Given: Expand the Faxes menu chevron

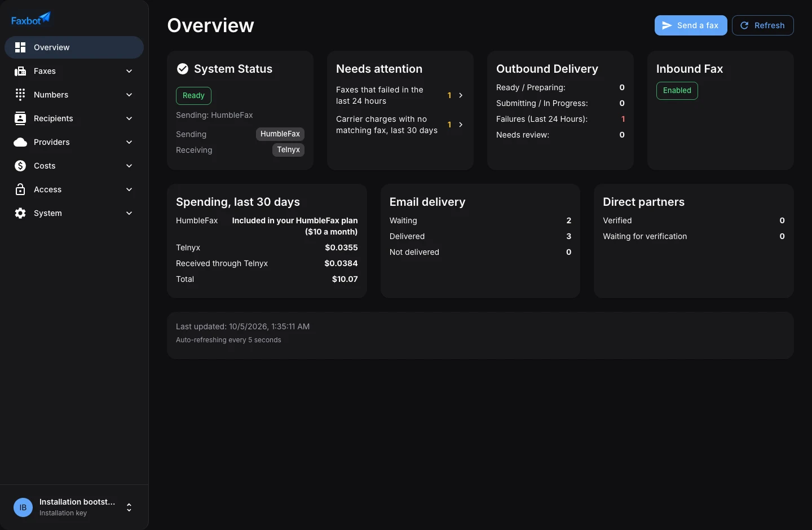Looking at the screenshot, I should point(129,71).
